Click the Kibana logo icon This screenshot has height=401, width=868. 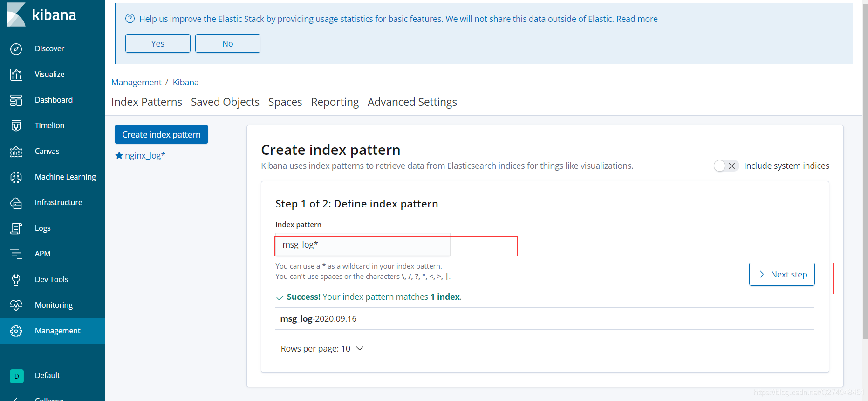coord(16,14)
